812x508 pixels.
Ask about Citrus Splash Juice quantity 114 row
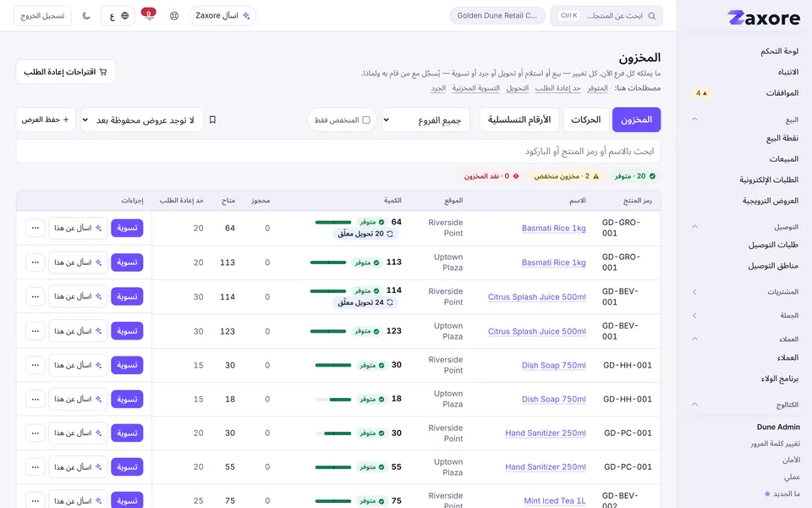pos(78,296)
